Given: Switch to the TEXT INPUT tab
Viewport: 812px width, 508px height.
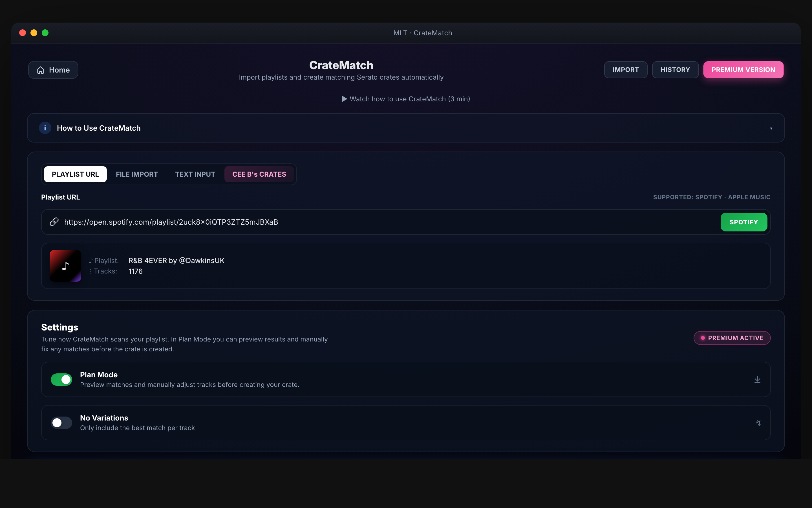Looking at the screenshot, I should pos(195,174).
